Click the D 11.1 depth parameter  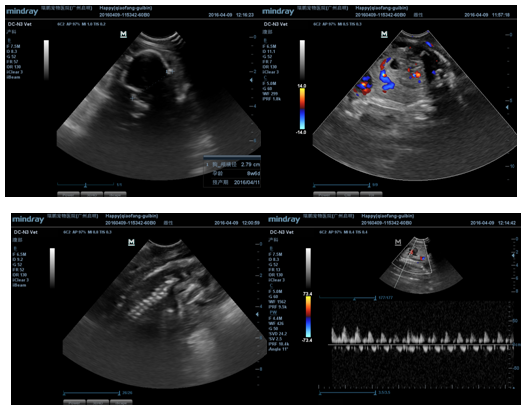tap(269, 52)
